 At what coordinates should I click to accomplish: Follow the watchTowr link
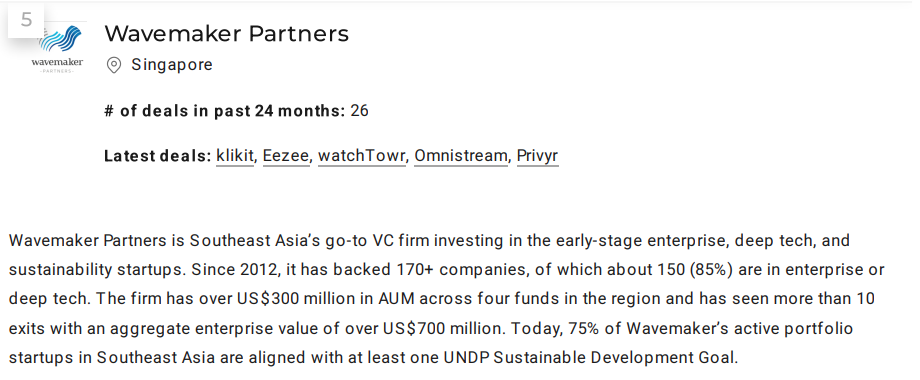361,156
